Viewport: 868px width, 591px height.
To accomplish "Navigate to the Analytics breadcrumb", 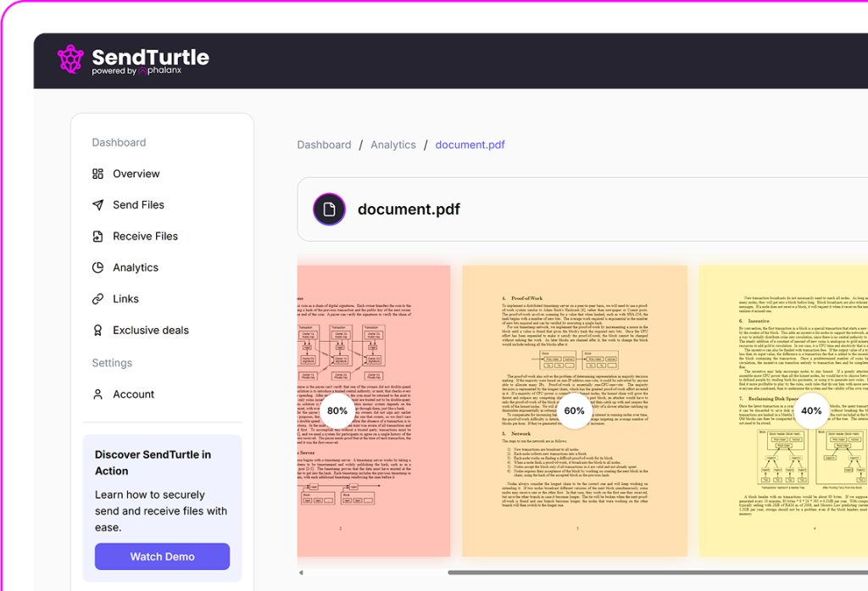I will 393,145.
